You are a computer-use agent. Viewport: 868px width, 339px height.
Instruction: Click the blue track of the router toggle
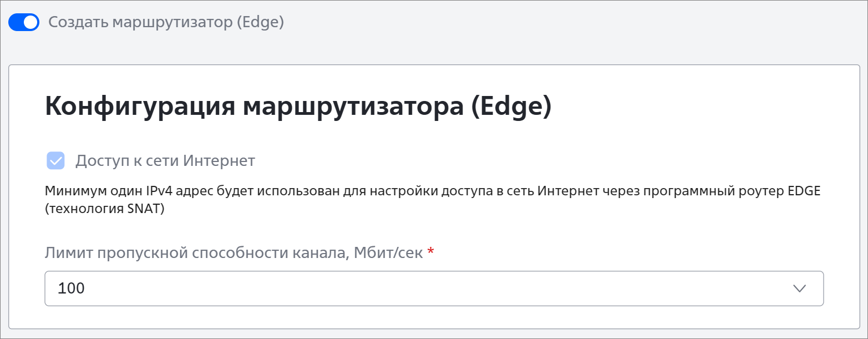pyautogui.click(x=16, y=22)
